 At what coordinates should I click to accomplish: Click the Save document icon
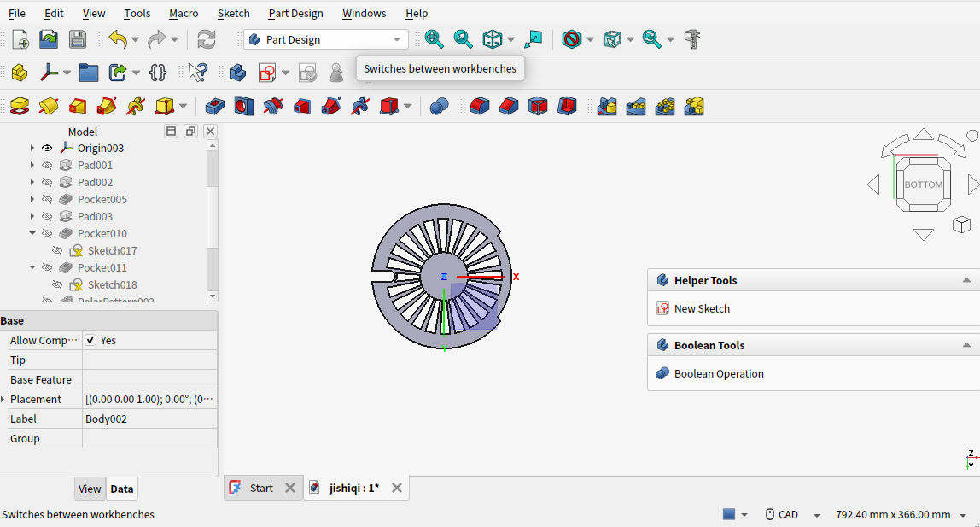point(77,39)
